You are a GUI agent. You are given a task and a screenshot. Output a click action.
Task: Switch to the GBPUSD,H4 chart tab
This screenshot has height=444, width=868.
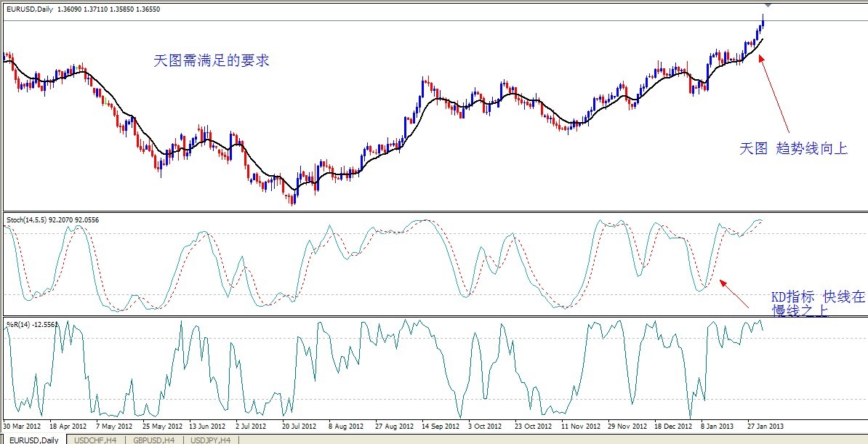pos(153,440)
